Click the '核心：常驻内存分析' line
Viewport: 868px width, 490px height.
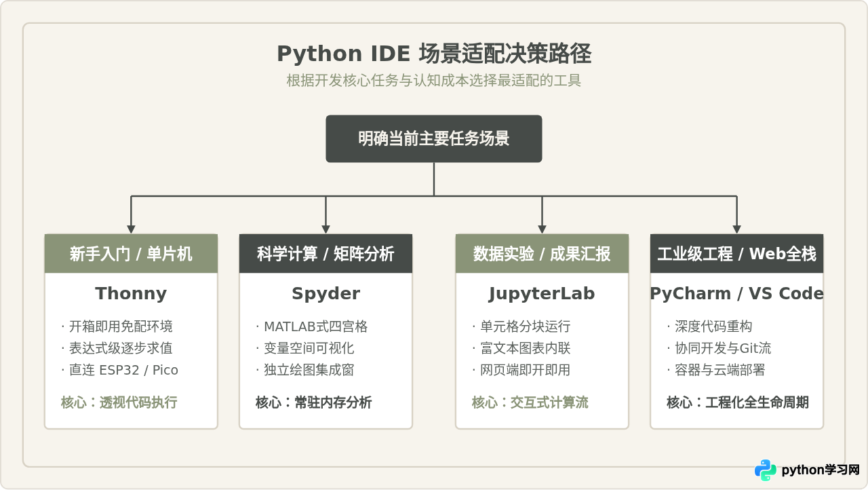[x=313, y=402]
